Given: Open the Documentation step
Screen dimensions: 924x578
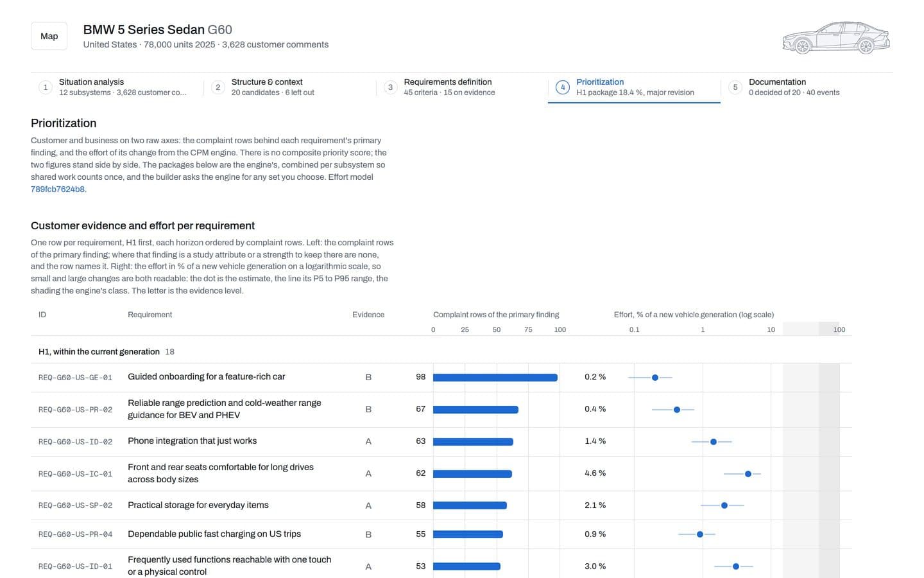Looking at the screenshot, I should coord(807,87).
